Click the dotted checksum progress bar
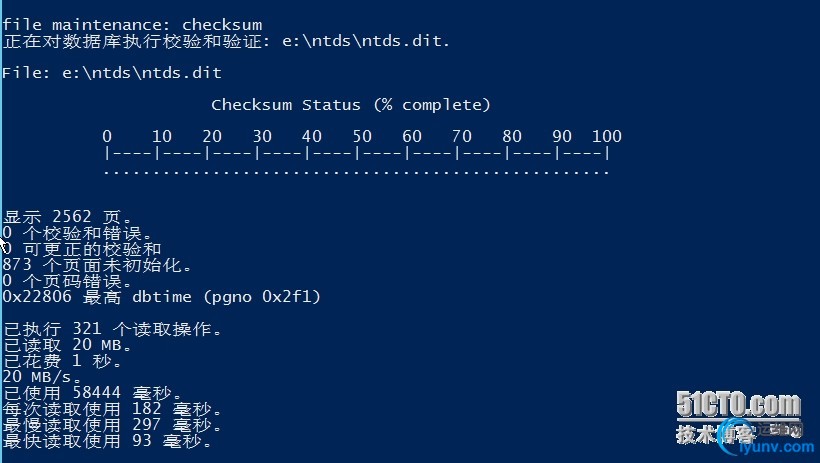820x463 pixels. pyautogui.click(x=356, y=172)
